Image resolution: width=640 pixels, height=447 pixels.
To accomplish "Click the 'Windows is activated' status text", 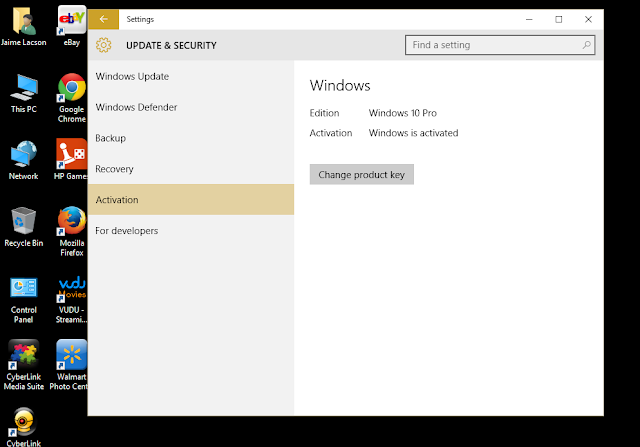I will pyautogui.click(x=413, y=133).
